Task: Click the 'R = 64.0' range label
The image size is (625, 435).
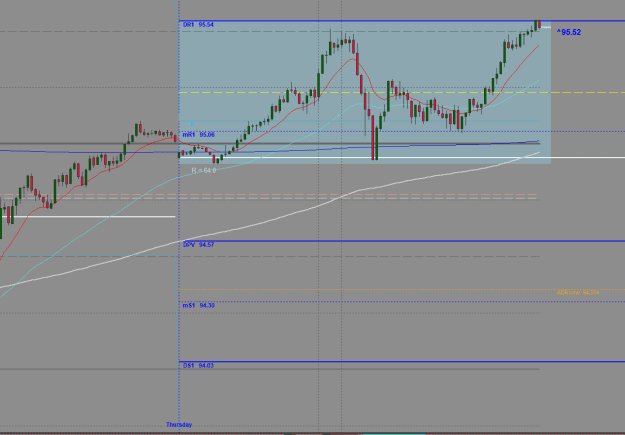Action: (x=204, y=171)
